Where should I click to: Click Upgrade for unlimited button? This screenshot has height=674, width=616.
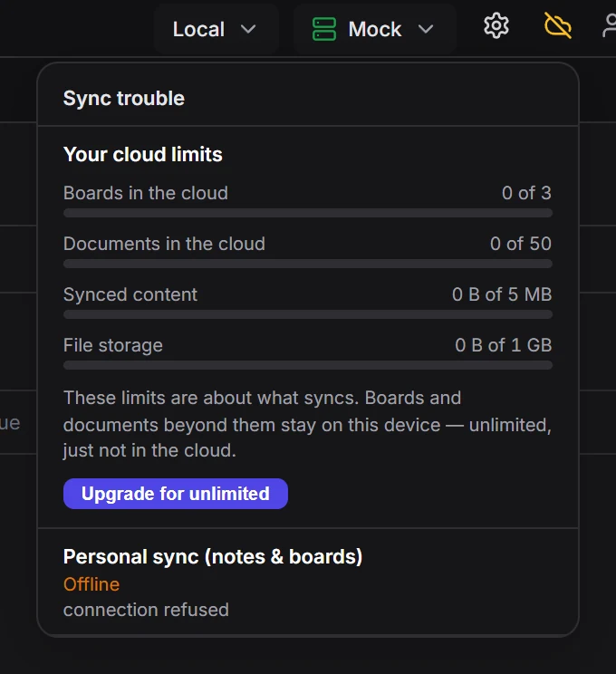coord(176,494)
